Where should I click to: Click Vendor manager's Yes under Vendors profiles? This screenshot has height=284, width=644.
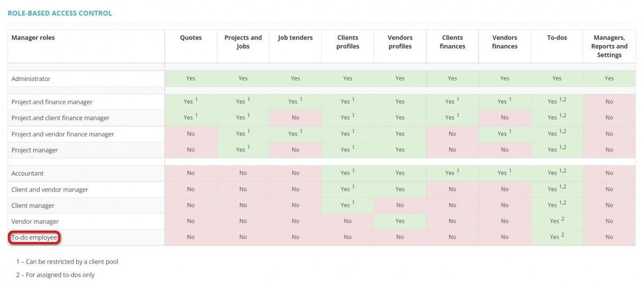pyautogui.click(x=400, y=221)
